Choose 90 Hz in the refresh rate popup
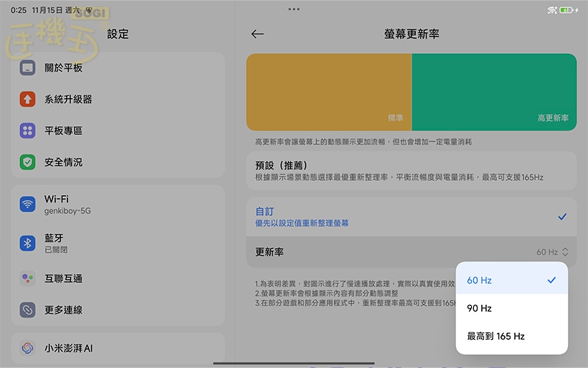 (511, 308)
